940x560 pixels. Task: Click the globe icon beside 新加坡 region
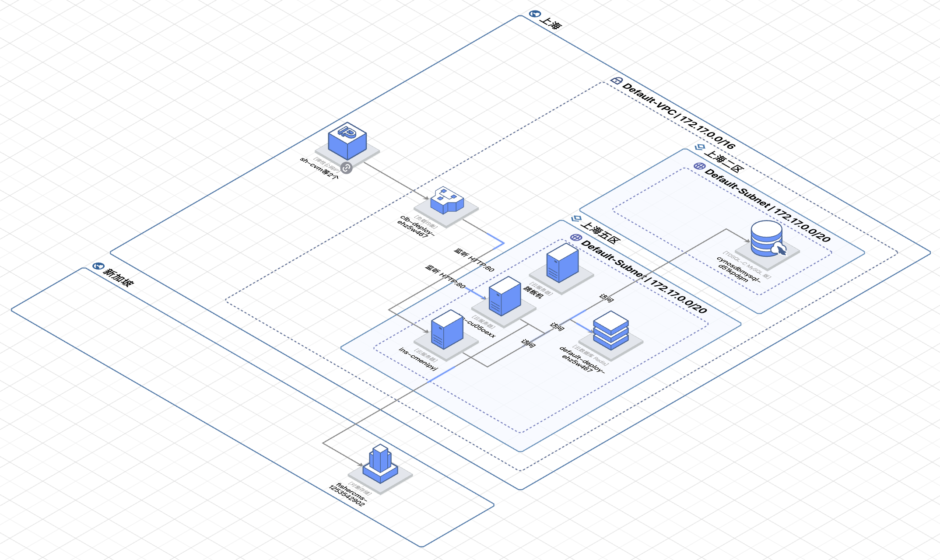(98, 266)
